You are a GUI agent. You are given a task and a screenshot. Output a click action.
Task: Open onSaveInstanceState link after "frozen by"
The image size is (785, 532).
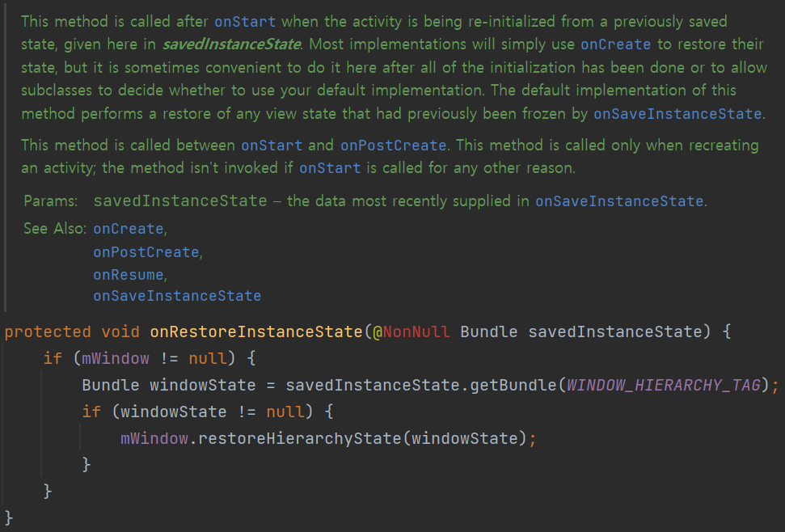[677, 114]
